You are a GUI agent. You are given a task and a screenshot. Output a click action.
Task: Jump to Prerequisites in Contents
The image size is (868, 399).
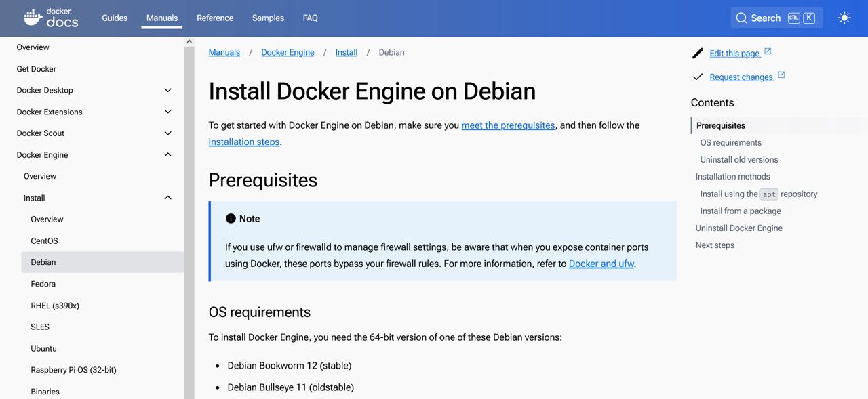721,125
